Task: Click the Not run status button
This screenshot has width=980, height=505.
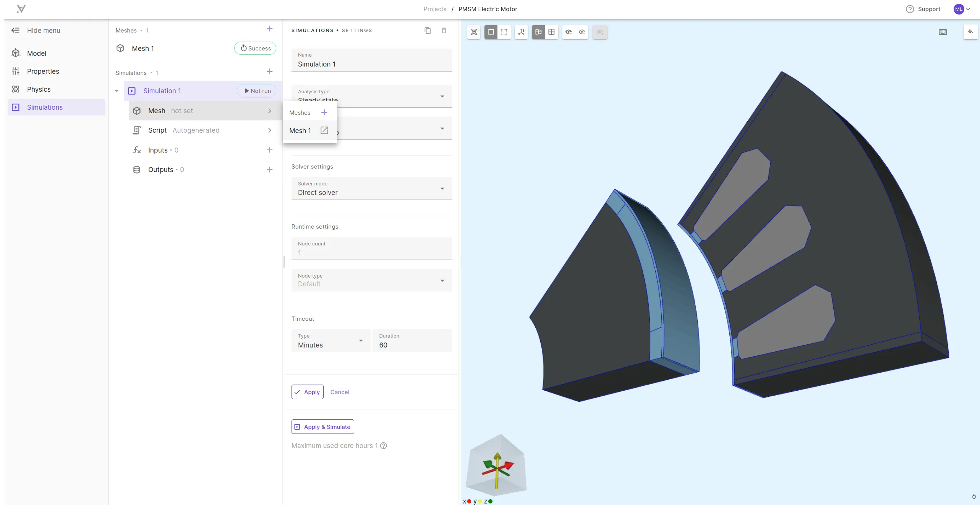Action: (x=257, y=91)
